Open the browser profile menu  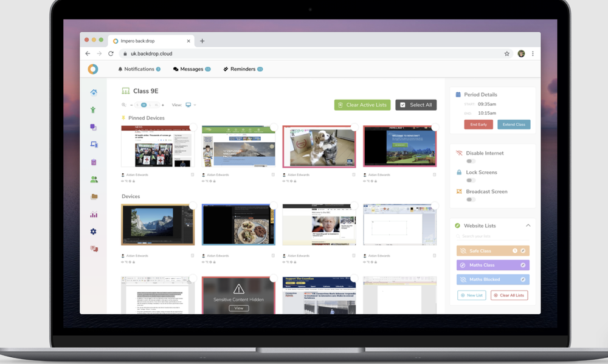[522, 53]
